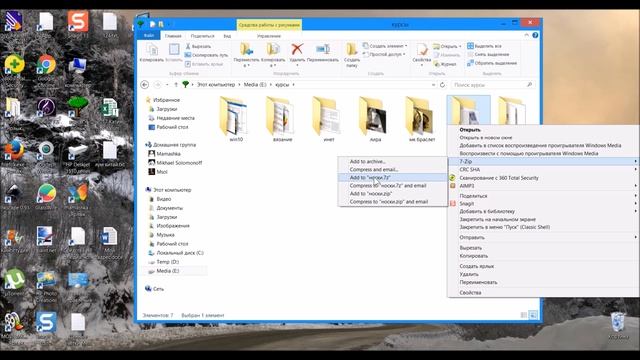Switch to the Управление ribbon tab
Image resolution: width=640 pixels, height=360 pixels.
click(269, 36)
